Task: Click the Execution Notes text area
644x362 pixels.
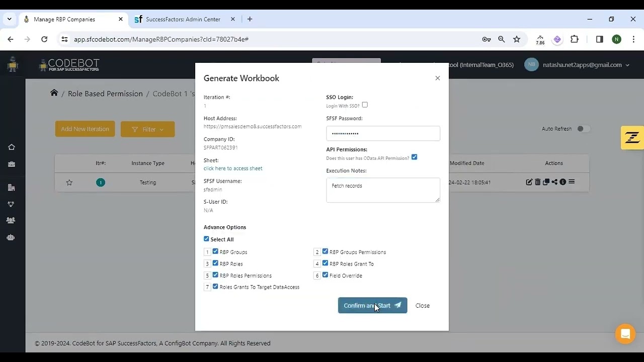Action: coord(383,190)
